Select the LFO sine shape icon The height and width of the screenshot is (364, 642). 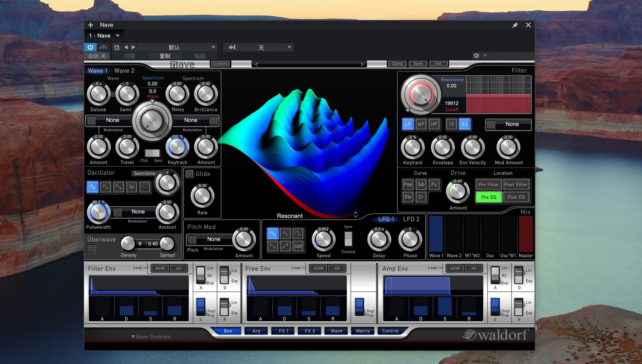273,233
